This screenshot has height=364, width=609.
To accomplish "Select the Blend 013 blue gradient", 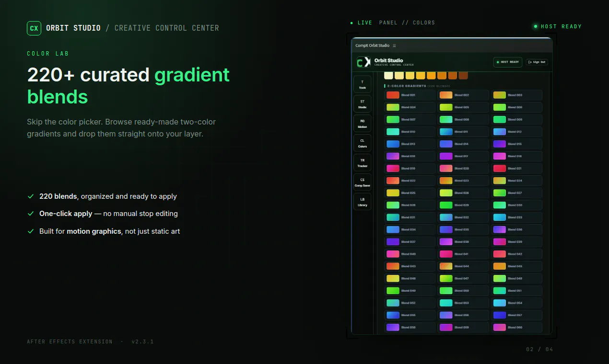I will pos(410,144).
